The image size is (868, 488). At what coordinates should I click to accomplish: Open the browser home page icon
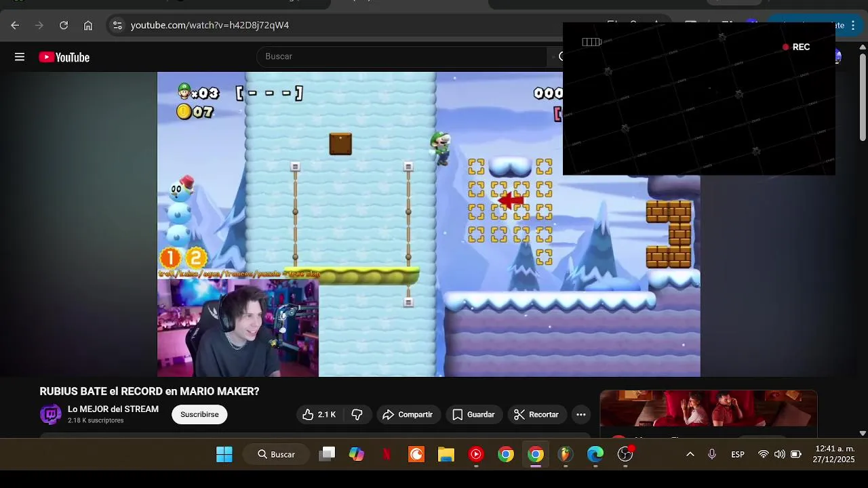88,25
